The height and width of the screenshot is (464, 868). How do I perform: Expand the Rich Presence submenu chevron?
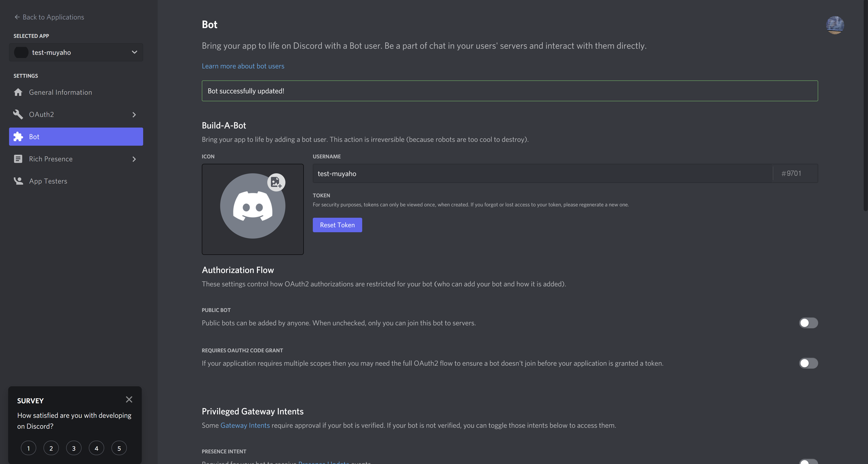click(x=134, y=159)
